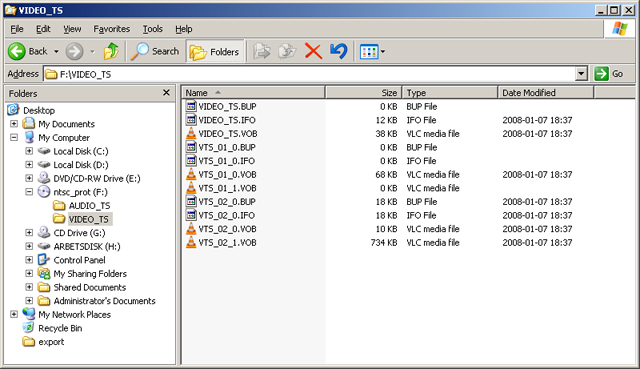Viewport: 640px width, 369px height.
Task: Expand Local Disk (D:) node
Action: point(29,164)
